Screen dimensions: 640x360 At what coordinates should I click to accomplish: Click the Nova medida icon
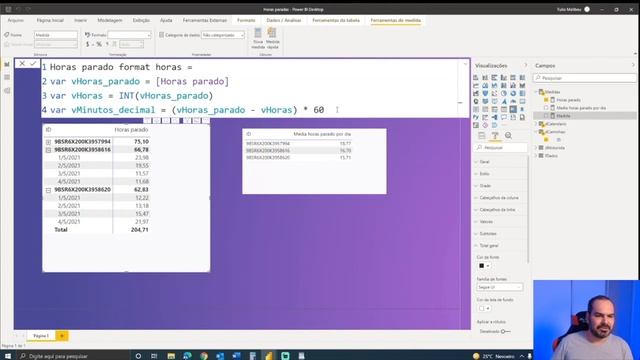coord(258,38)
